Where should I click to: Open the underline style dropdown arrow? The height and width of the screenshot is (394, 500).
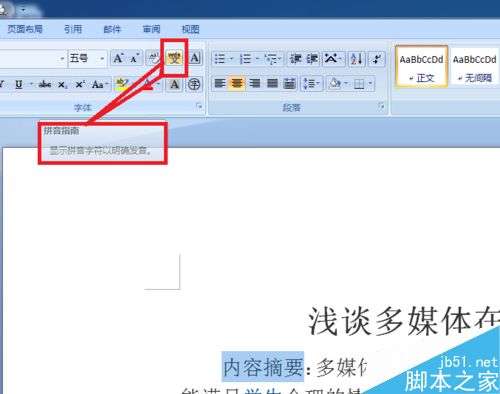pos(31,84)
